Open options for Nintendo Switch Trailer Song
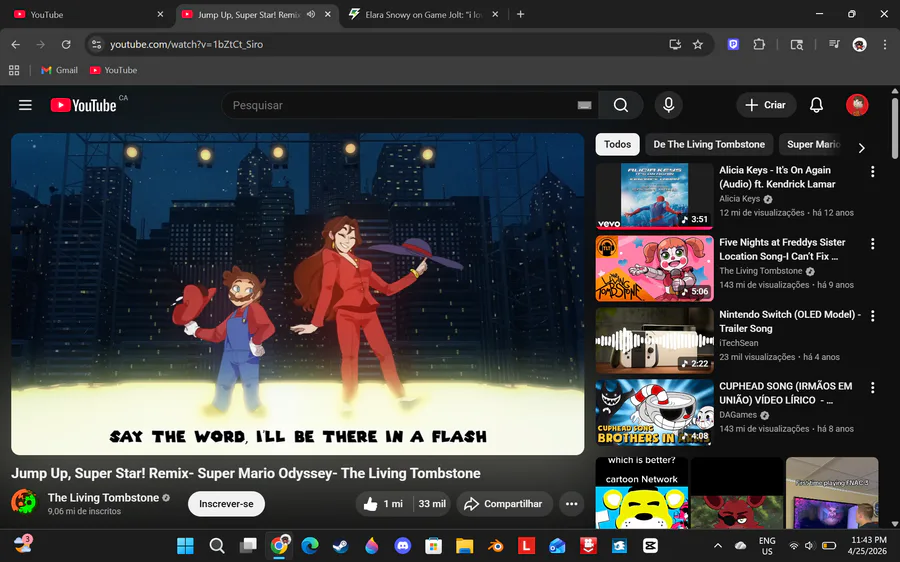The width and height of the screenshot is (900, 562). click(872, 315)
